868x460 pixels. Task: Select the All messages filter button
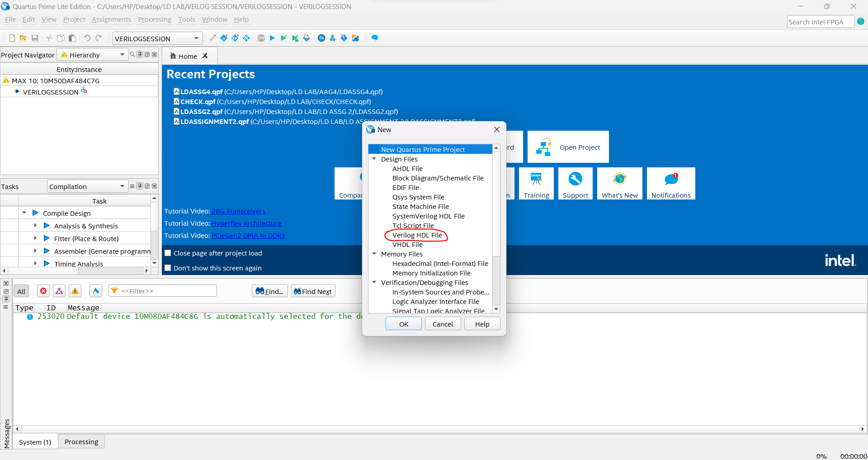pyautogui.click(x=21, y=291)
